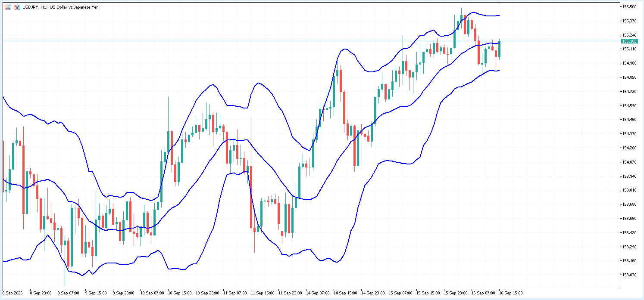The image size is (644, 300).
Task: Click the 154.720 price scale label
Action: pos(629,92)
